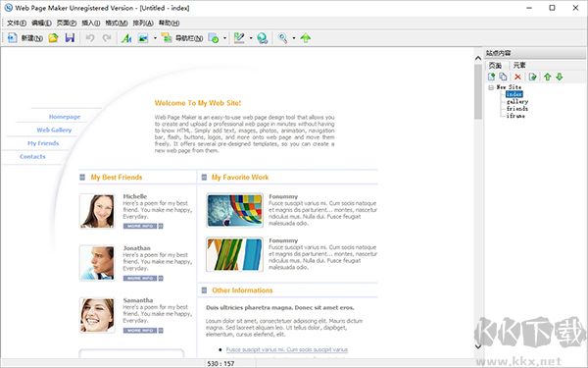Undo the last action
Viewport: 588px width, 368px height.
(x=90, y=38)
